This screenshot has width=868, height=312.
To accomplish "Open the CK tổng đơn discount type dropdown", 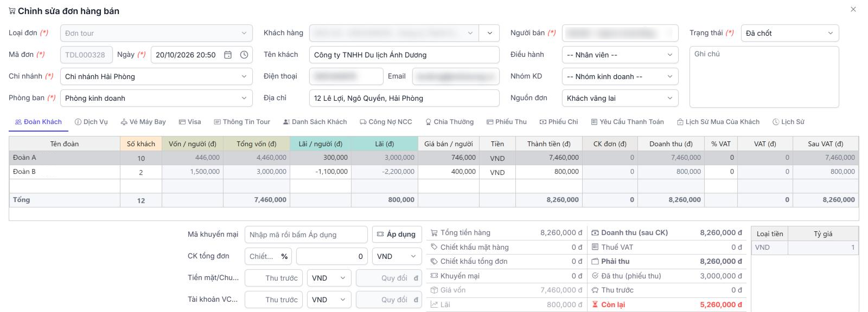I will pyautogui.click(x=269, y=256).
